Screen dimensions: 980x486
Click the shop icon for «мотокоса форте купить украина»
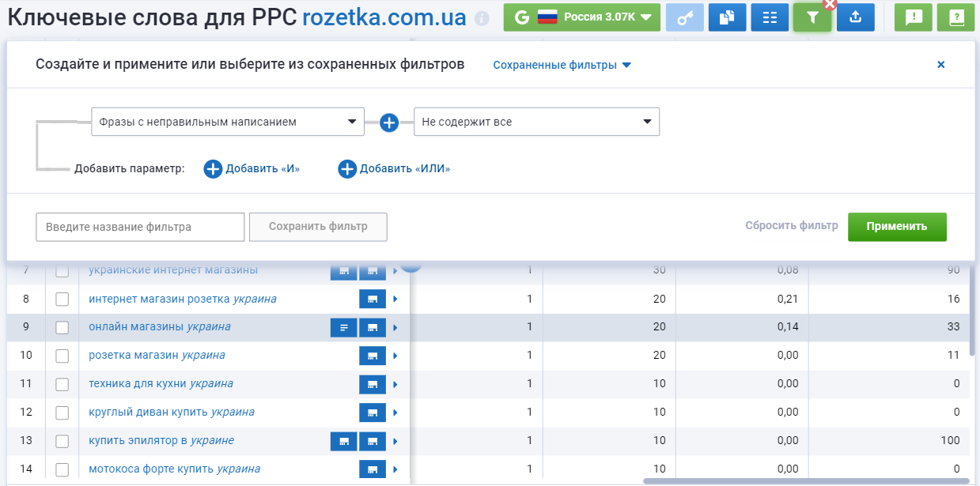tap(373, 469)
